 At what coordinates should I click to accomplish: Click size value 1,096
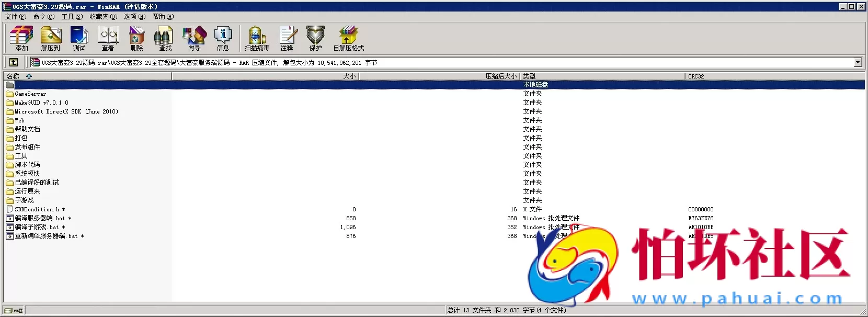point(348,227)
